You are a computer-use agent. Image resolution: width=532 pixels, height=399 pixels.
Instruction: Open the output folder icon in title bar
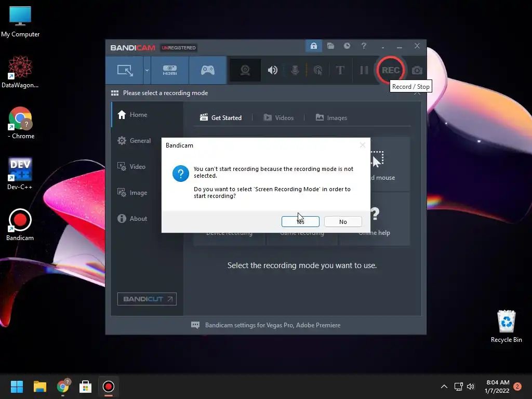330,46
